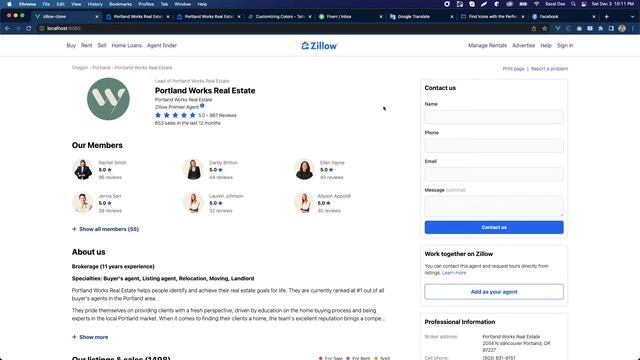The width and height of the screenshot is (640, 360).
Task: Focus the Email input field
Action: pos(494,174)
